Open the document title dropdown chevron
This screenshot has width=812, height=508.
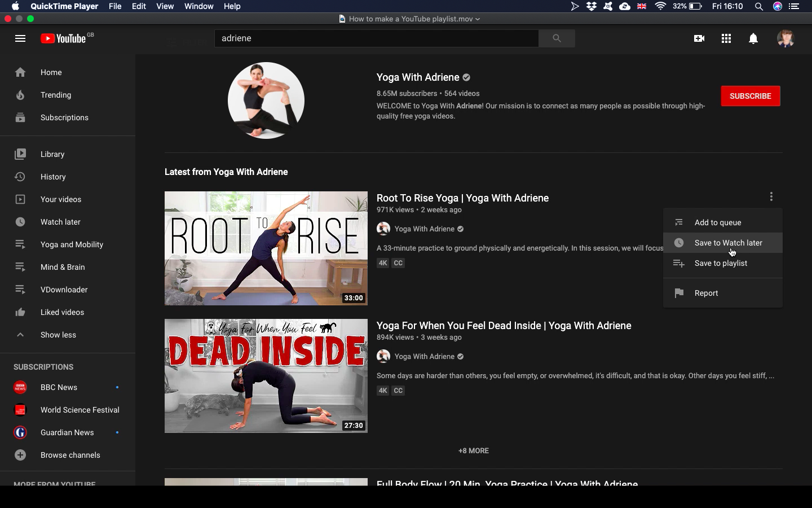pyautogui.click(x=478, y=19)
